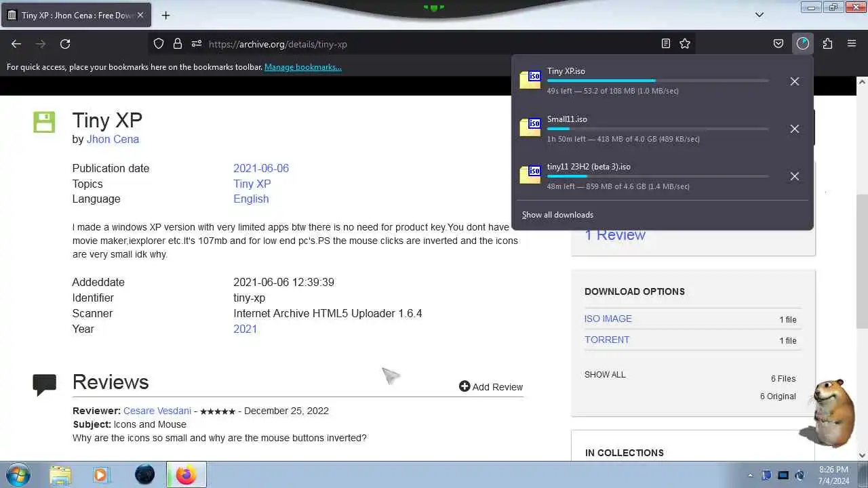
Task: Select the Internet Archive HTML5 Uploader 1.6.4 text
Action: pyautogui.click(x=328, y=313)
